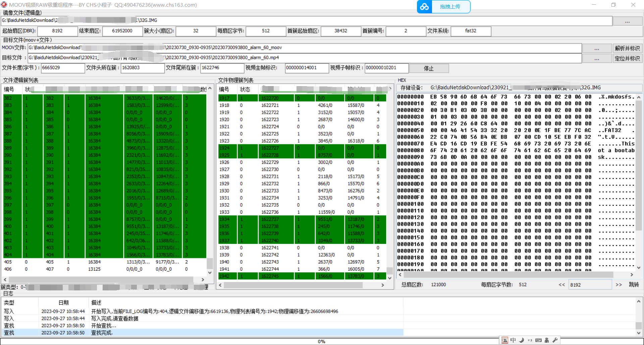Go to previous sector with << button
This screenshot has height=345, width=644.
561,285
